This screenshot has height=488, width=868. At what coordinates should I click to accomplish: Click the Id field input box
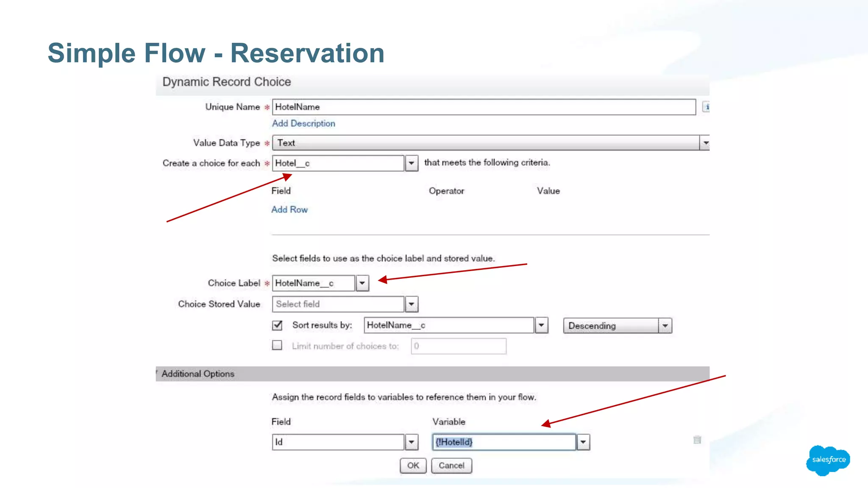338,442
